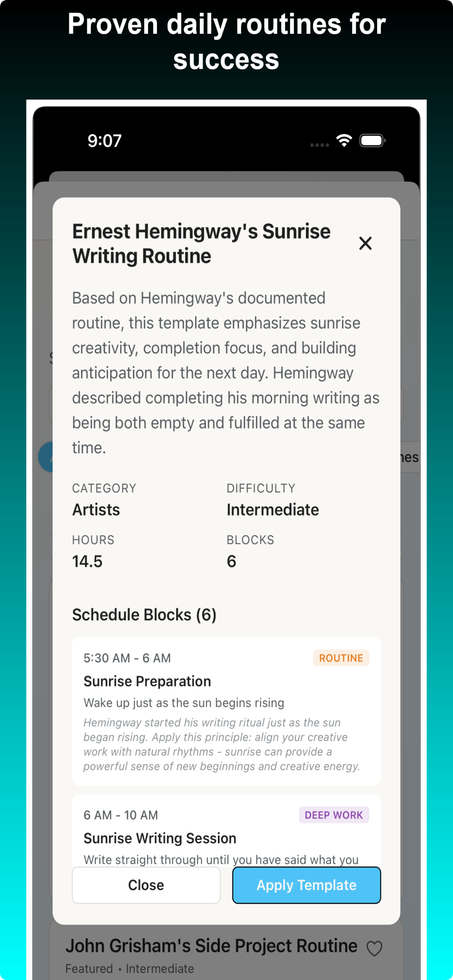Tap the 5:30 AM - 6 AM time range
453x980 pixels.
click(x=127, y=658)
